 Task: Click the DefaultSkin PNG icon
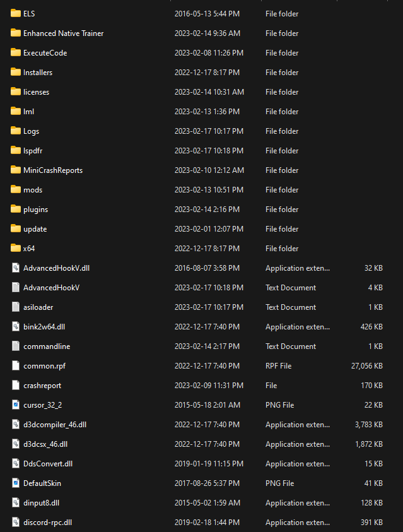tap(16, 483)
